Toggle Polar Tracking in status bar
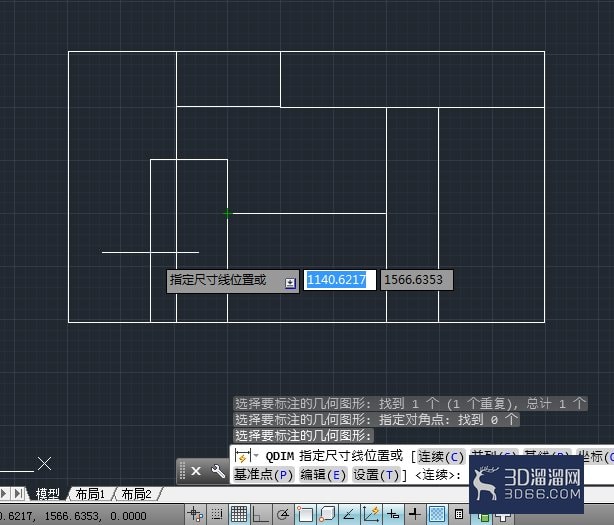The height and width of the screenshot is (525, 614). (x=283, y=514)
